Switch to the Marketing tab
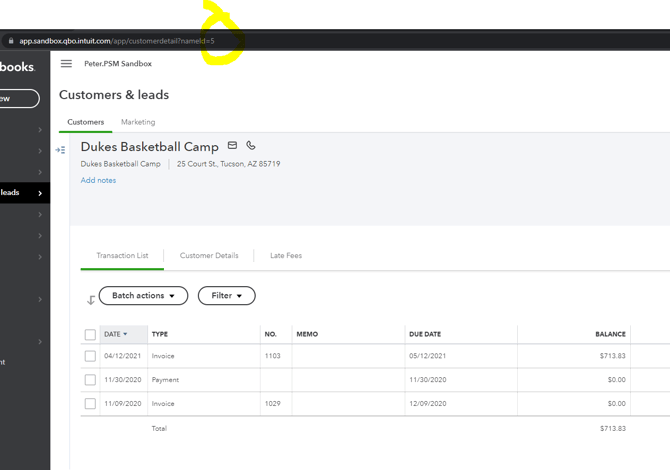670x470 pixels. point(138,122)
